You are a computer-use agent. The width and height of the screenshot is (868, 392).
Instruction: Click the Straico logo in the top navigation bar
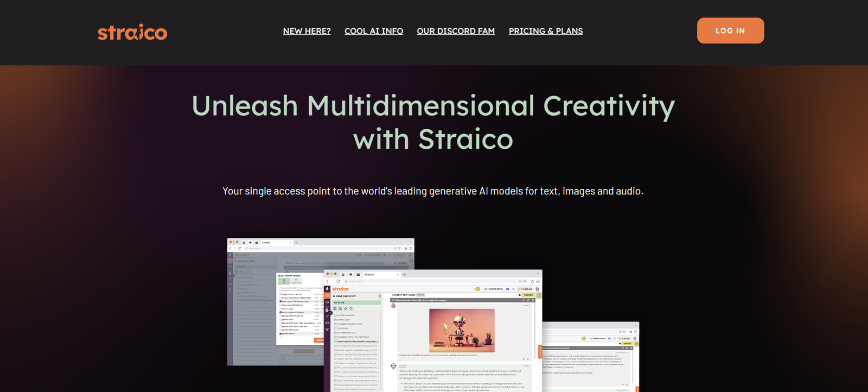click(132, 32)
